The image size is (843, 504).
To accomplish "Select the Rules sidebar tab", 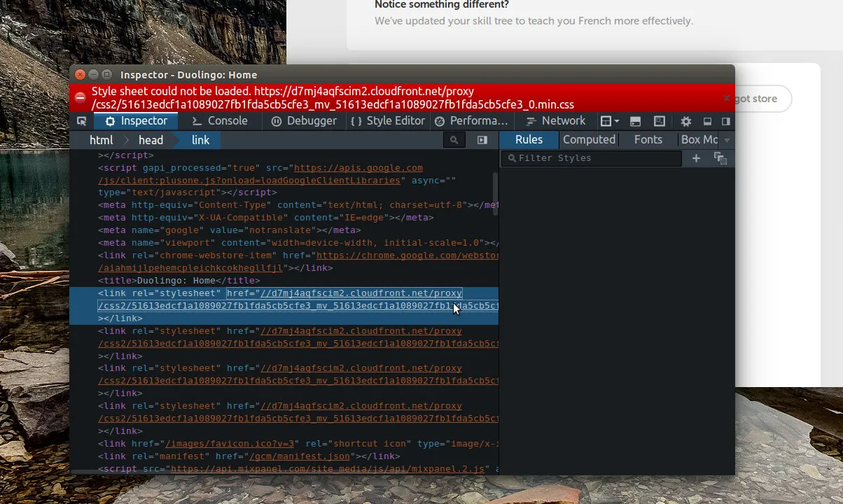I will click(529, 140).
